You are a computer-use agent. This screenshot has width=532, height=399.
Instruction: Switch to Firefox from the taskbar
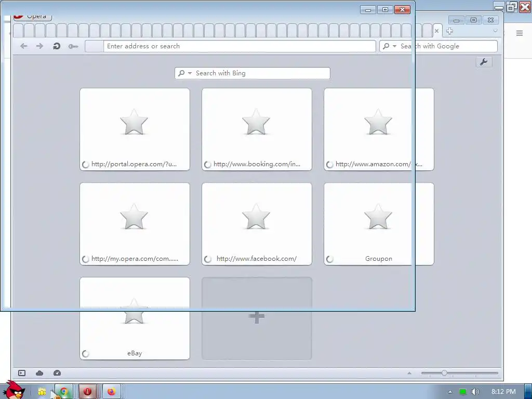pos(111,392)
